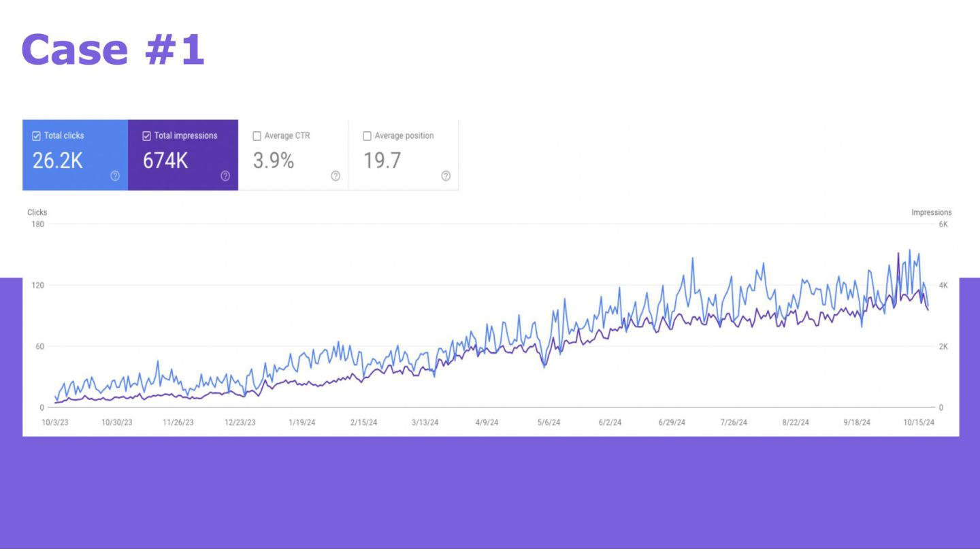The height and width of the screenshot is (551, 980).
Task: Select the 26.2K total clicks value
Action: 58,161
